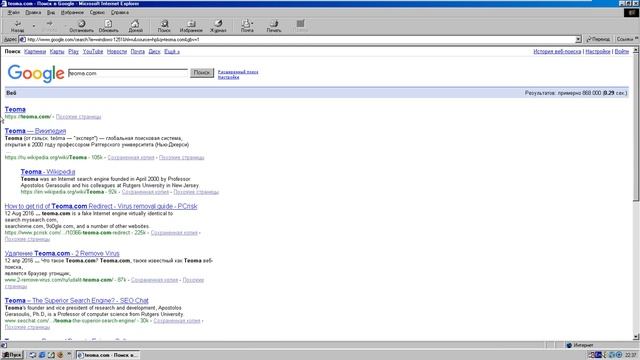Open the Teoma - Wikipedia result

(x=48, y=172)
